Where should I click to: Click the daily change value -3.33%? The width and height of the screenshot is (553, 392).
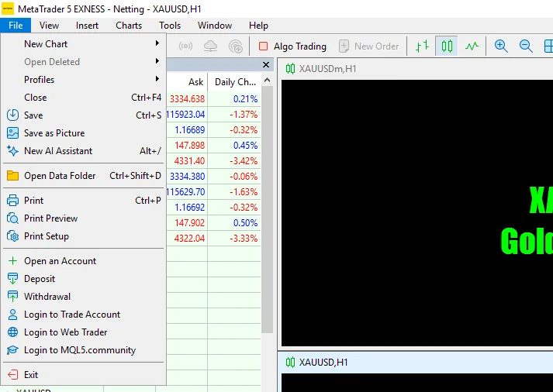244,239
